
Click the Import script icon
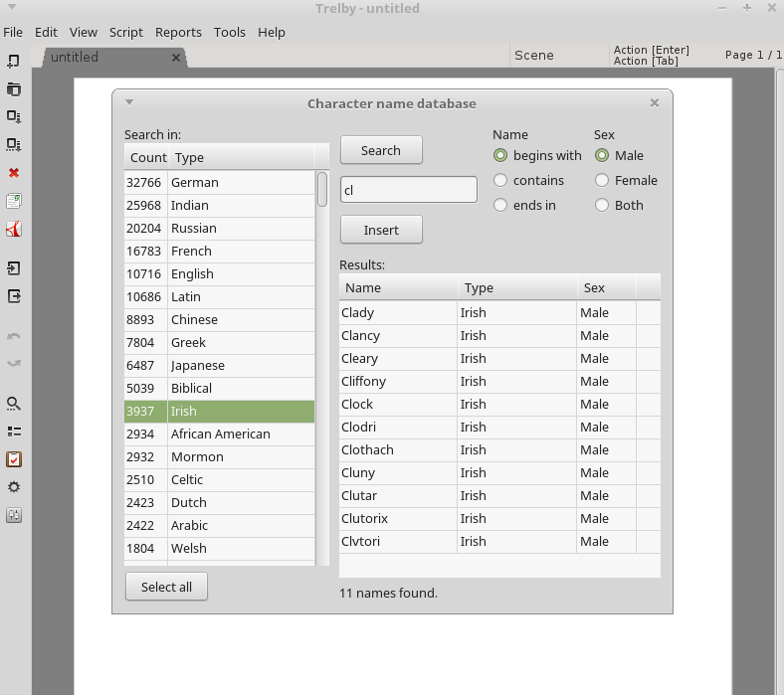(14, 268)
